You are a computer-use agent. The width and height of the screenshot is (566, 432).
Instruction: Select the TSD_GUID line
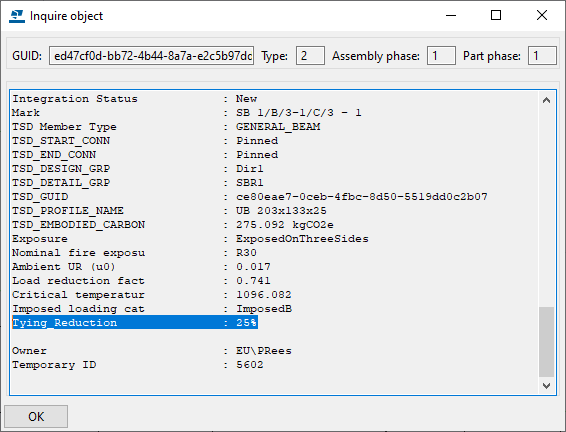pos(250,197)
